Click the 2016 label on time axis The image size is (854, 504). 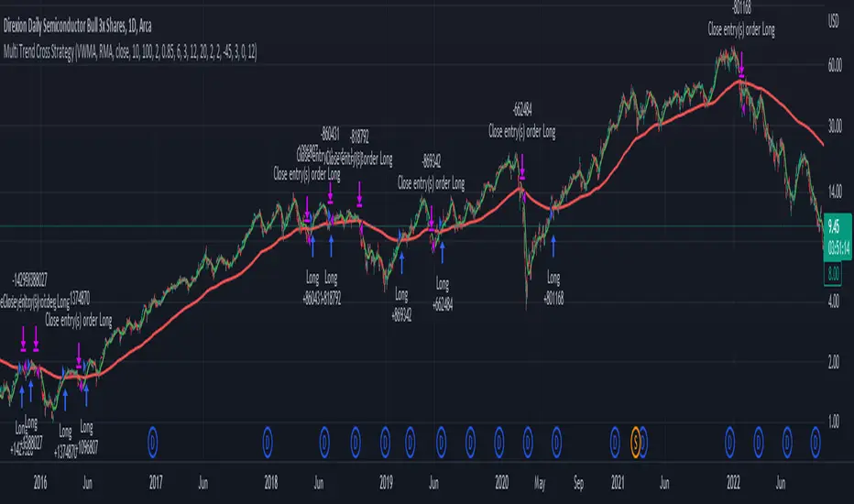(x=40, y=482)
